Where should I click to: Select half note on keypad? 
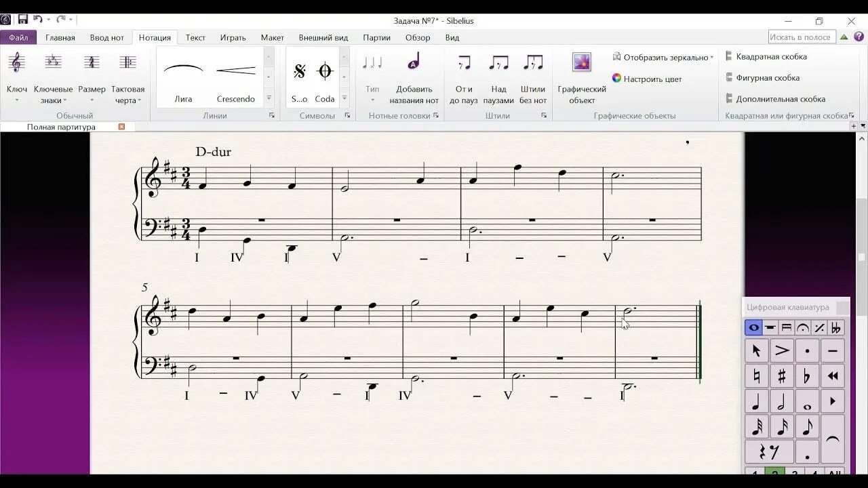(x=782, y=401)
